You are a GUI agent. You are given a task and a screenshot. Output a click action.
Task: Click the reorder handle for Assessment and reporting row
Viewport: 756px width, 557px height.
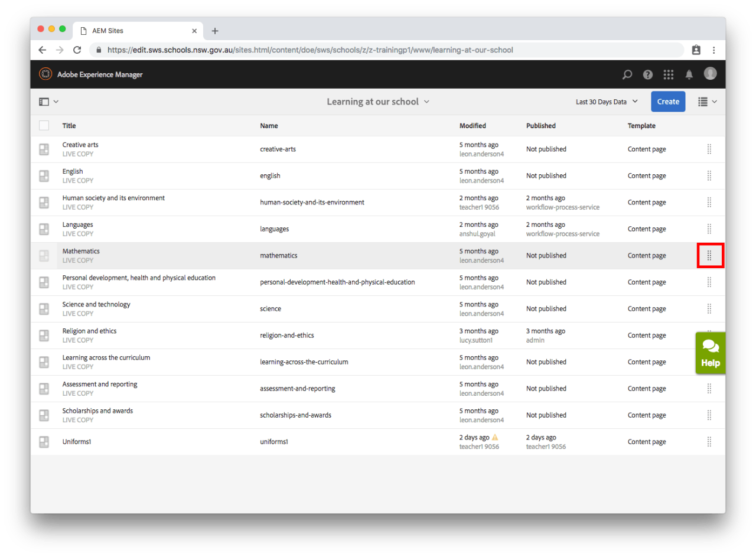point(709,389)
